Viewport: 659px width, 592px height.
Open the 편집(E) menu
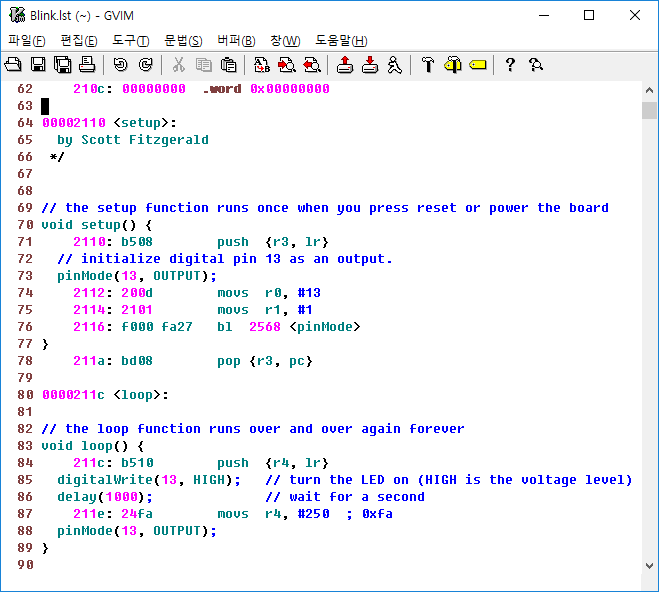coord(79,41)
